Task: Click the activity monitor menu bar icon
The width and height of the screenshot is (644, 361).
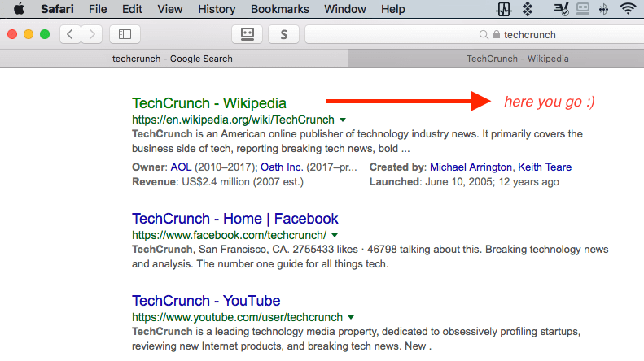Action: pos(503,9)
